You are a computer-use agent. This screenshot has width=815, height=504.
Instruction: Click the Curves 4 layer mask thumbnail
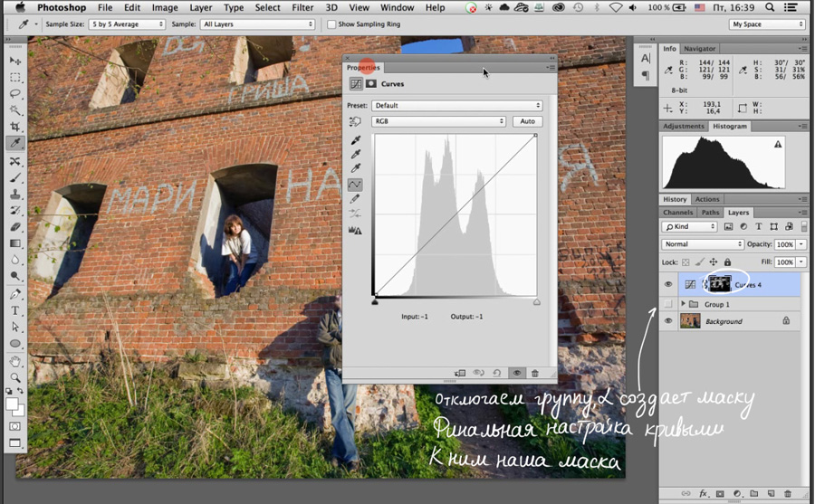720,284
